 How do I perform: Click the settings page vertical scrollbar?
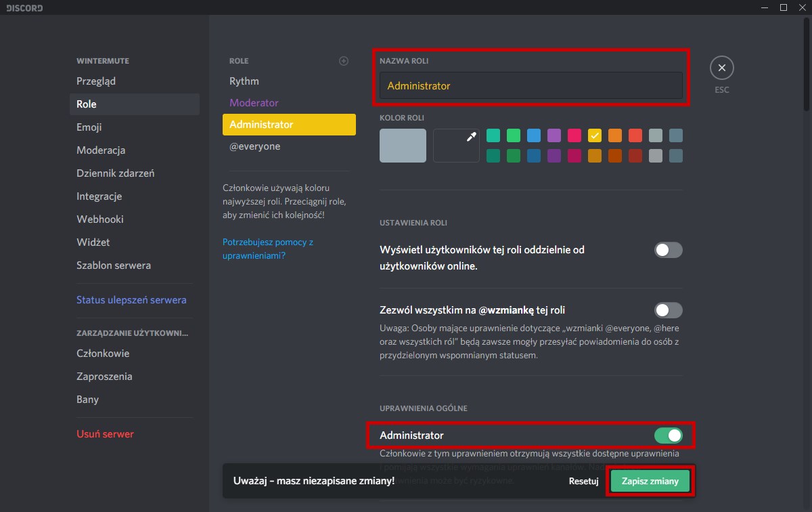[x=807, y=64]
